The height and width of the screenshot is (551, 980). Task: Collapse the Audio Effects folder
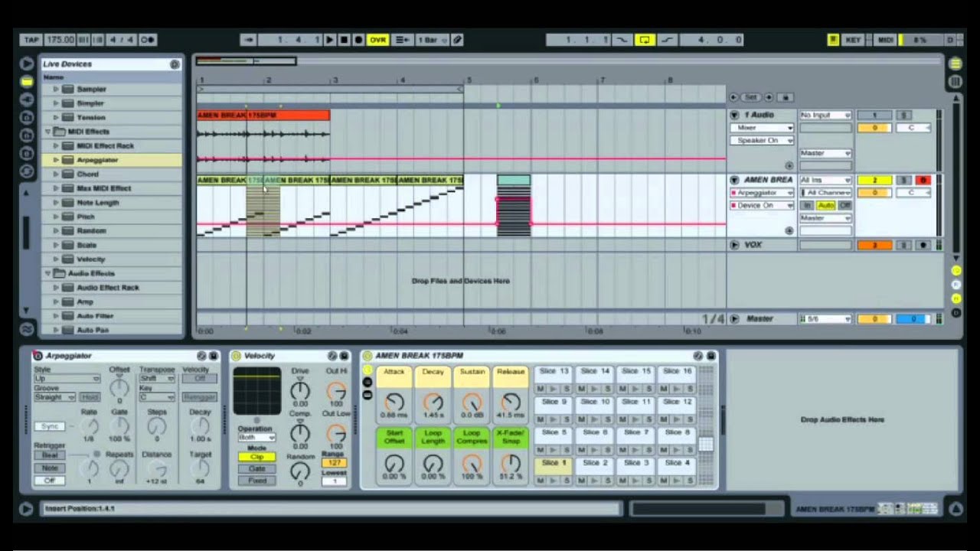pos(47,273)
